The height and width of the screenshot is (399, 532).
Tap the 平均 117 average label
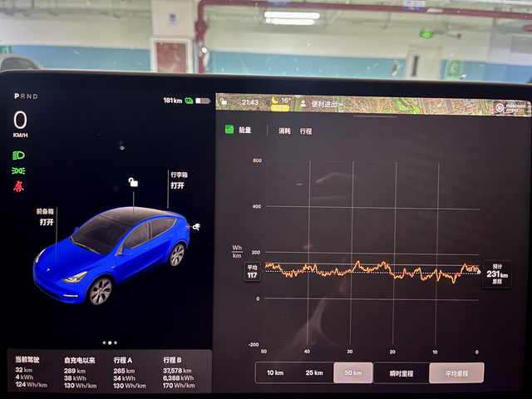pyautogui.click(x=252, y=272)
